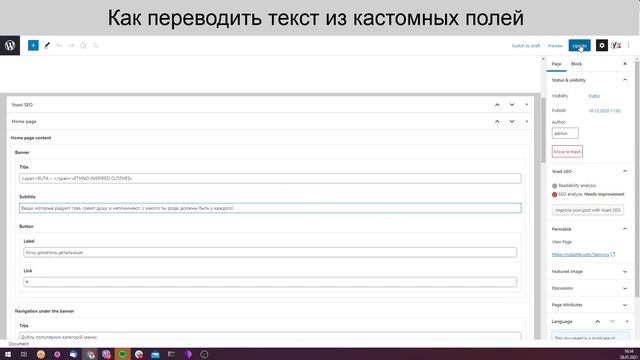Click the taskbar clock
The image size is (640, 360).
click(629, 354)
